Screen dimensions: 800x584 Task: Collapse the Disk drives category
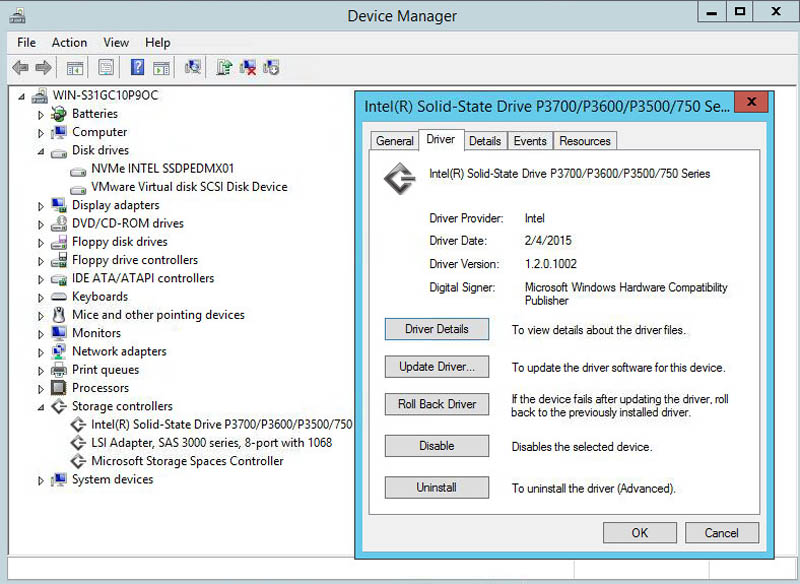41,151
